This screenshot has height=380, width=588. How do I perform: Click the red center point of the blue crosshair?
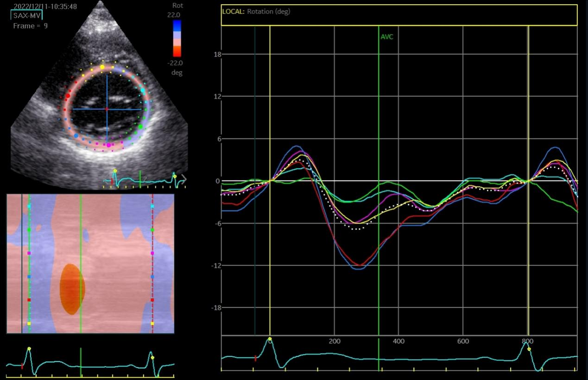click(107, 109)
